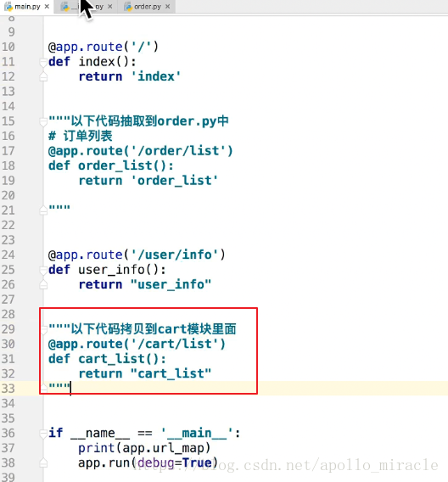Click on 'def user_info():' line
The height and width of the screenshot is (482, 448).
click(107, 270)
